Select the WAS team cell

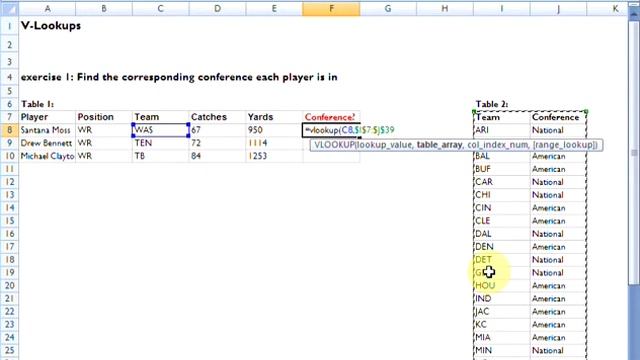pyautogui.click(x=160, y=130)
